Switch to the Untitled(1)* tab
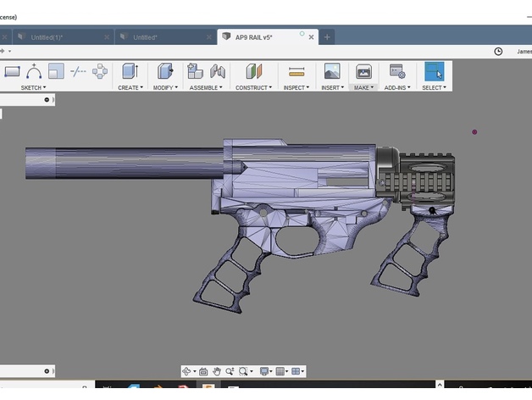The image size is (532, 400). click(47, 37)
